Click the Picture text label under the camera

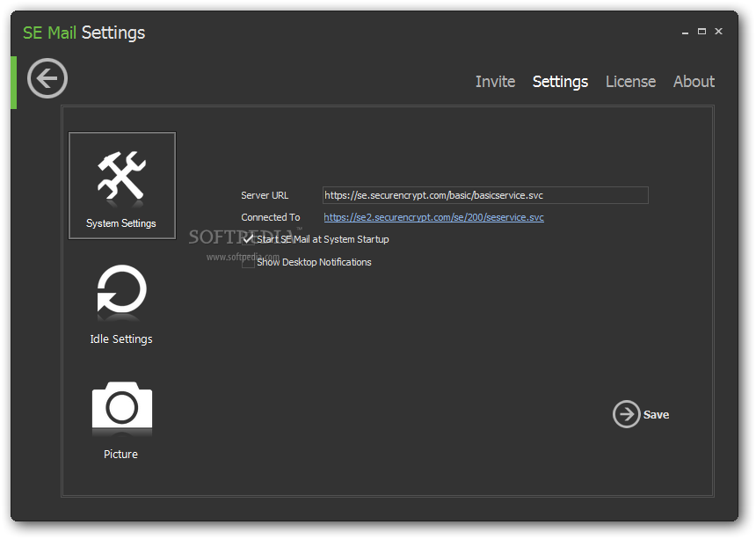(x=120, y=454)
